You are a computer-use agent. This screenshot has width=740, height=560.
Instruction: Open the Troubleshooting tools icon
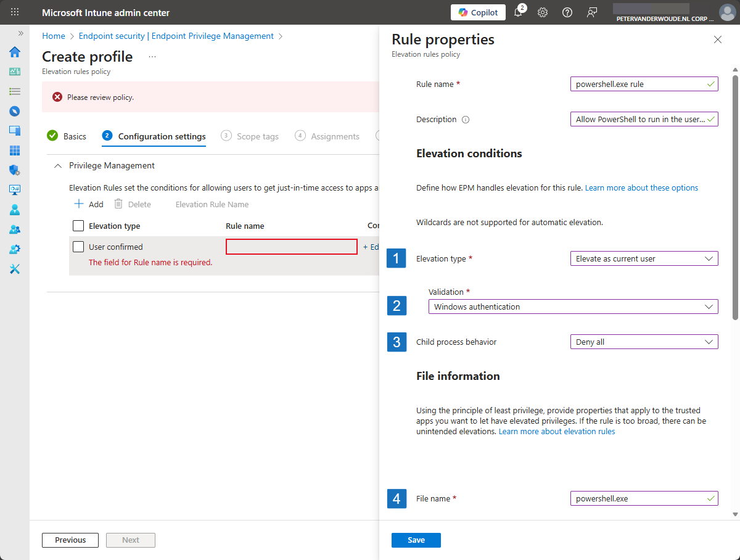click(15, 269)
